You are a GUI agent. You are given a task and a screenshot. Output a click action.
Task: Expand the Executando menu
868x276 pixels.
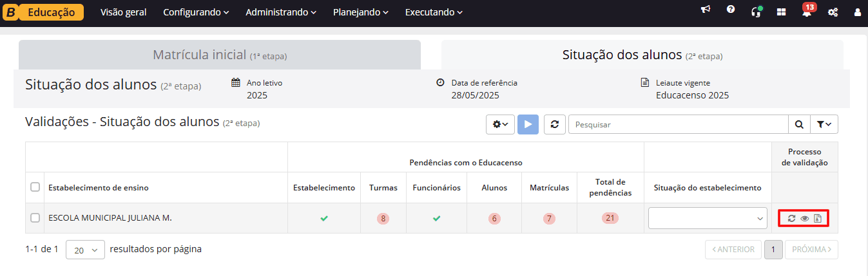[x=434, y=12]
